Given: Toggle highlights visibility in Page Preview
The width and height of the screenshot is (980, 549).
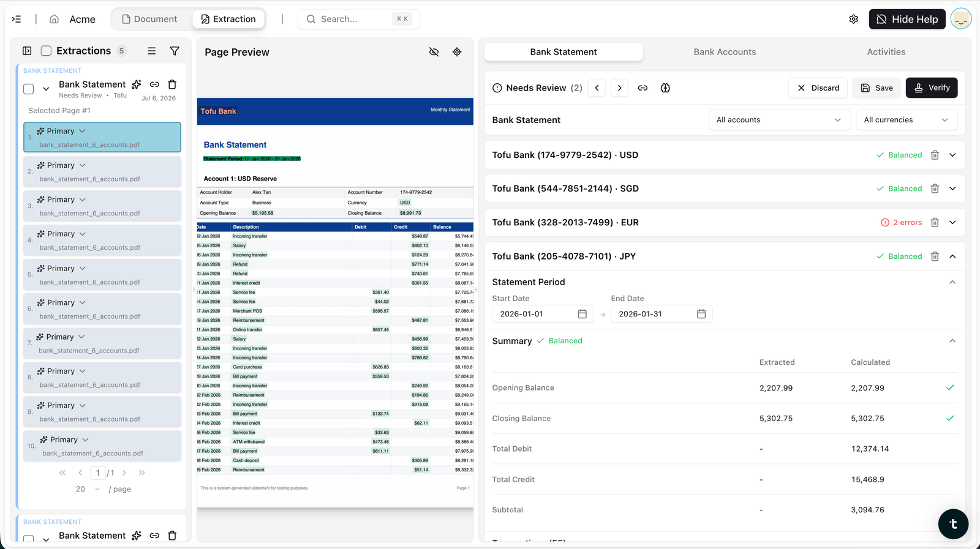Looking at the screenshot, I should click(x=434, y=52).
